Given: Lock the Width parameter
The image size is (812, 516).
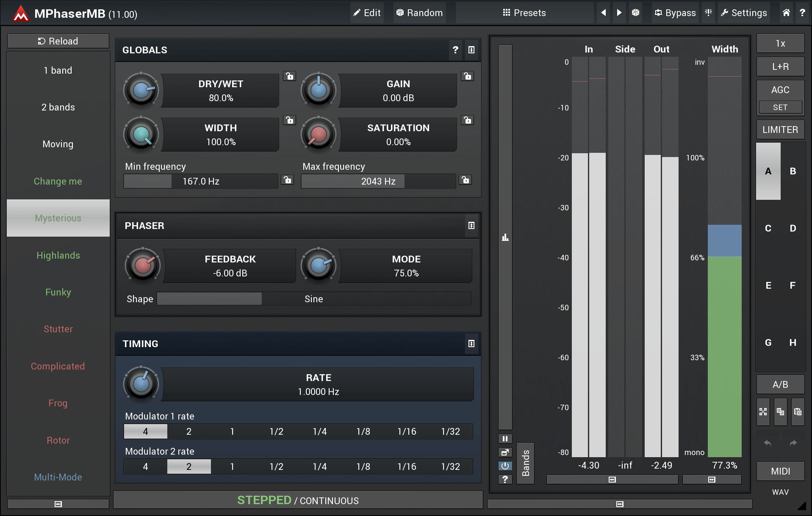Looking at the screenshot, I should coord(289,120).
